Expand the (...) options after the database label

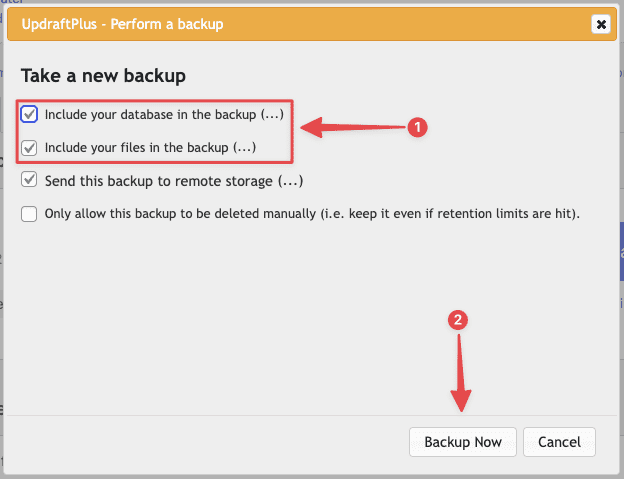tap(272, 115)
